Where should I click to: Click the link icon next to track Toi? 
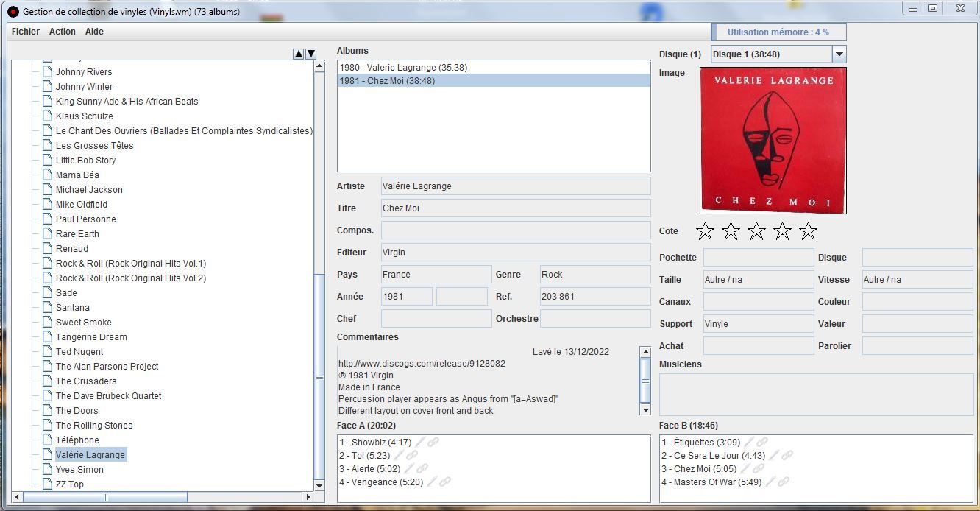[x=412, y=455]
